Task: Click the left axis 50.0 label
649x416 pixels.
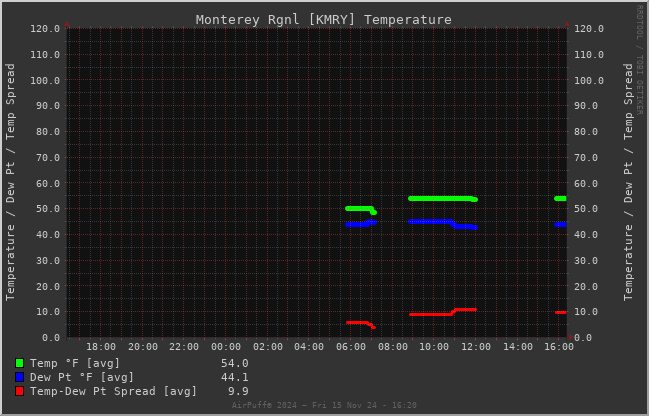Action: [48, 209]
